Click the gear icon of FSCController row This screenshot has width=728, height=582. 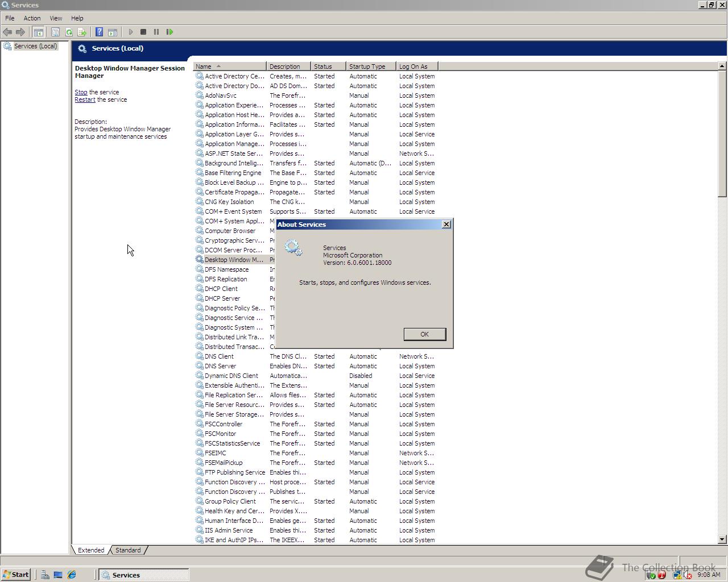tap(200, 424)
